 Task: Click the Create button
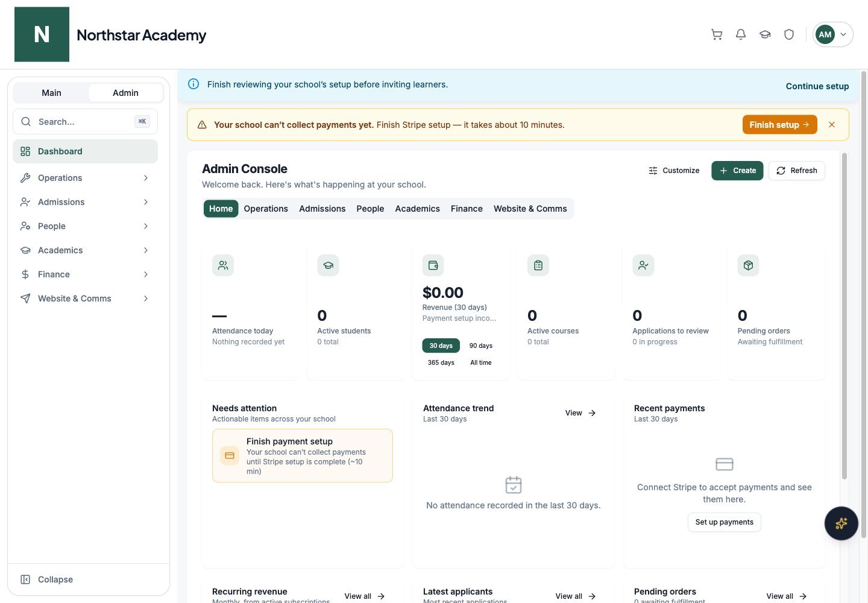(737, 171)
